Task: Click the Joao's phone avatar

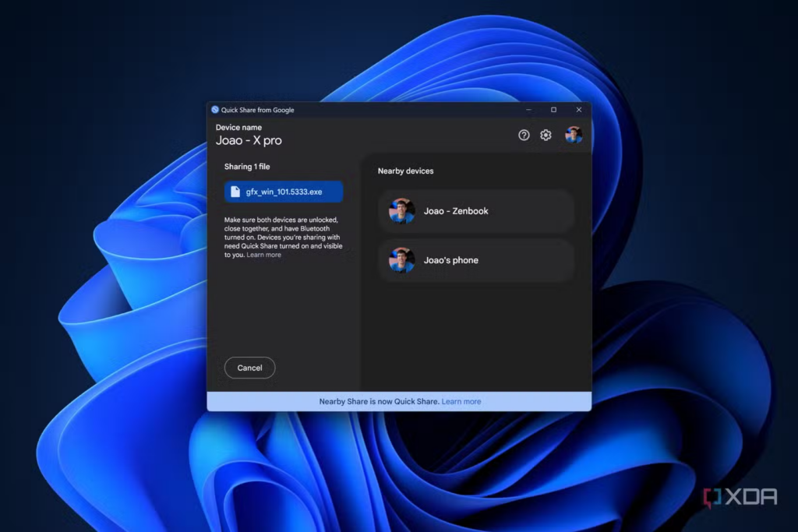Action: click(x=401, y=260)
